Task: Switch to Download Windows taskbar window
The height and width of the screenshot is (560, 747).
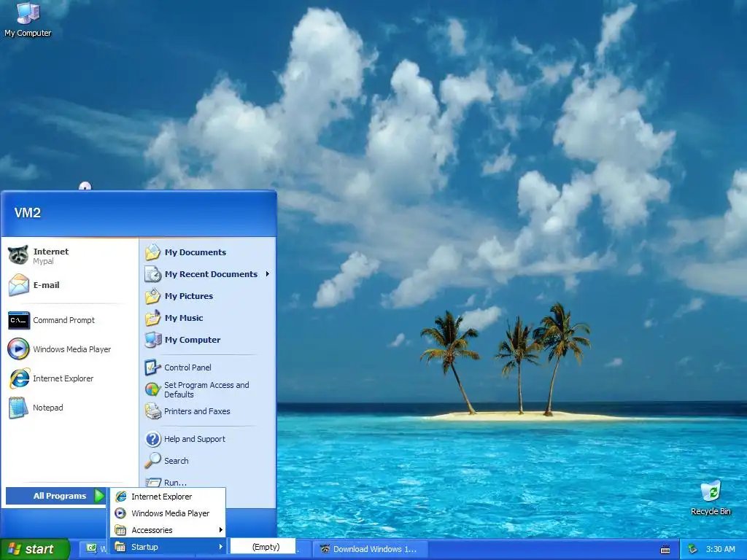Action: coord(368,549)
